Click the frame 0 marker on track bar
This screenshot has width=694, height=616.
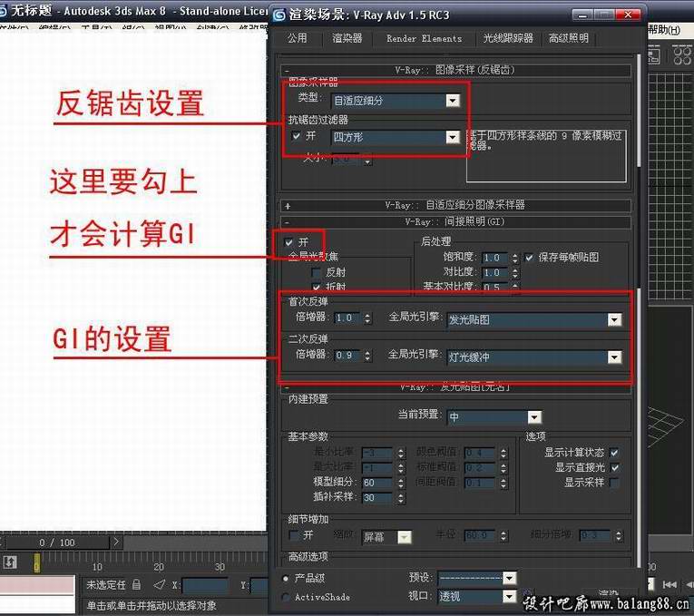(36, 562)
